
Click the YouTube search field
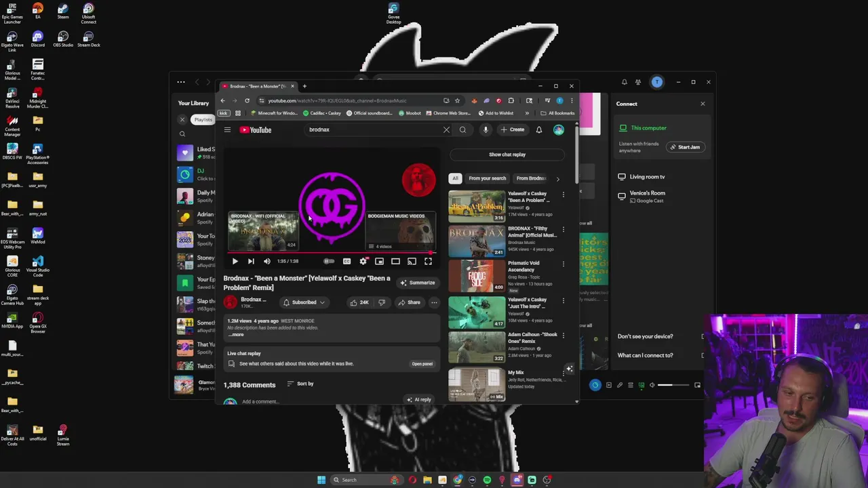(373, 129)
